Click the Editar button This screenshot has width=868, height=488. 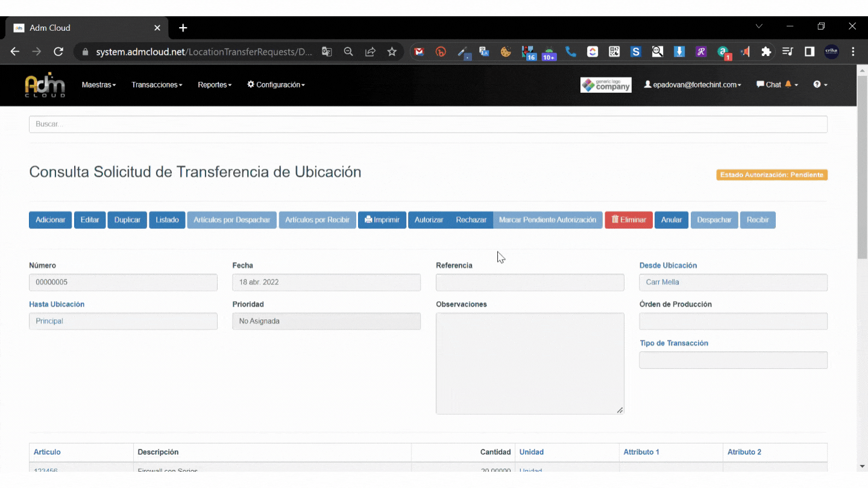point(90,220)
